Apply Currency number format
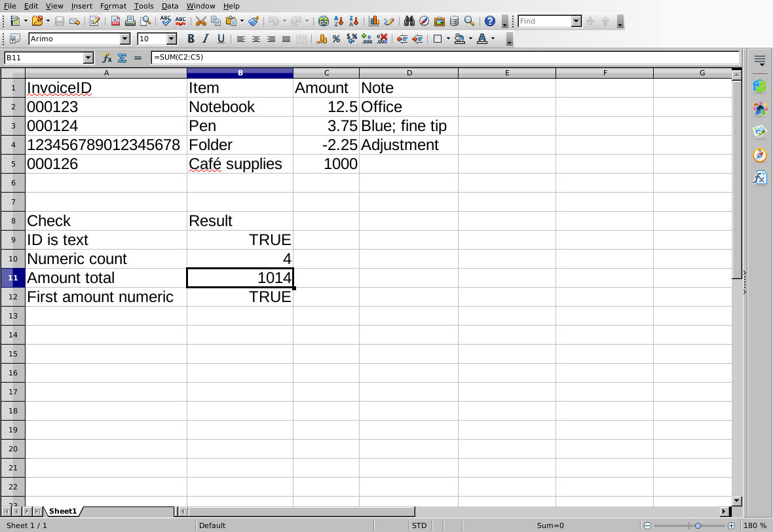The image size is (773, 532). tap(322, 39)
